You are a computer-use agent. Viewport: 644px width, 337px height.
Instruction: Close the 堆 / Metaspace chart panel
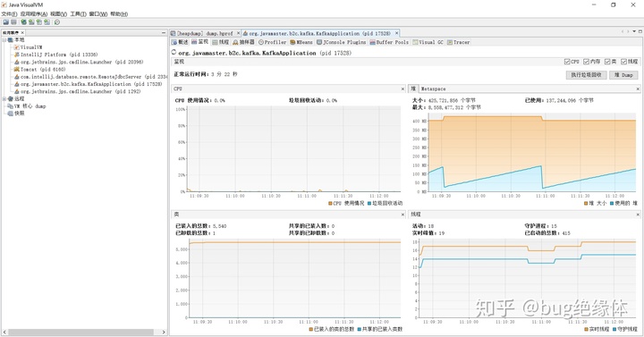click(638, 88)
